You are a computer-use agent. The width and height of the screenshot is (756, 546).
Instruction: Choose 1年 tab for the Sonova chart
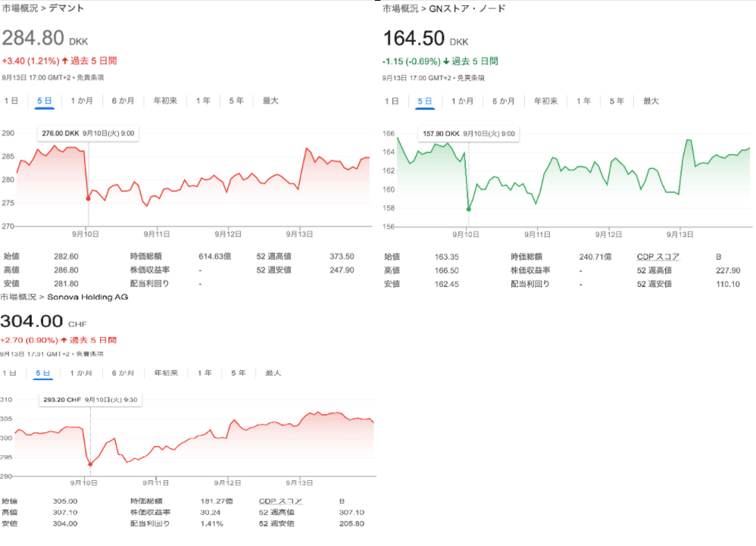205,373
